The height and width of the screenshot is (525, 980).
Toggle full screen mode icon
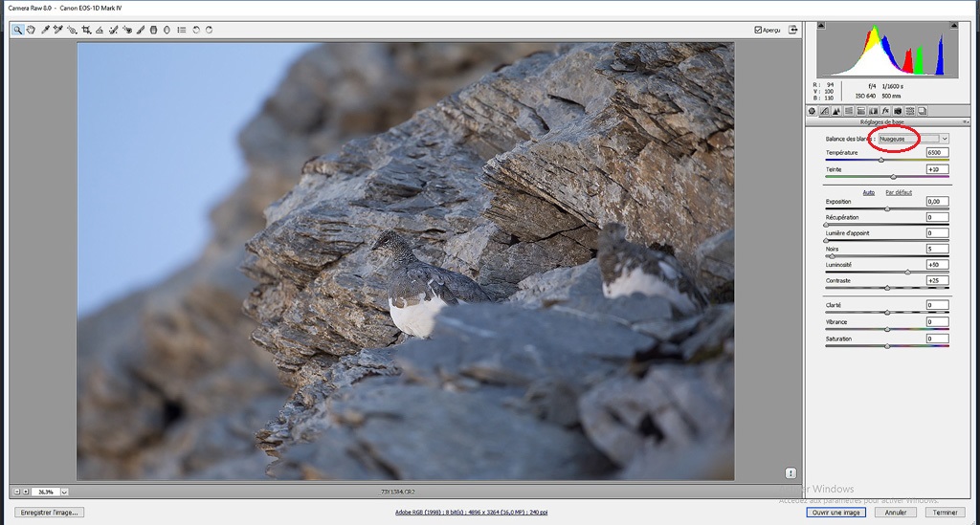[x=792, y=30]
